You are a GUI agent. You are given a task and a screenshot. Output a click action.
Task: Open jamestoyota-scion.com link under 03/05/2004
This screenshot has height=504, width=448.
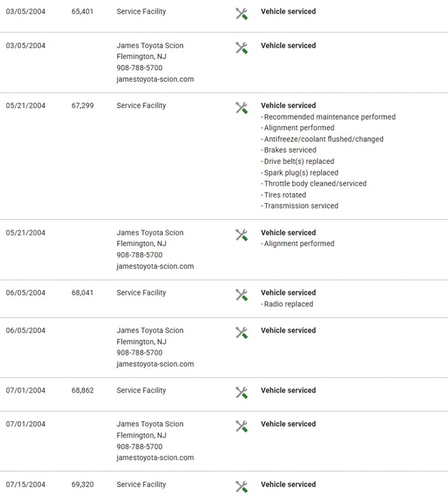click(x=155, y=79)
